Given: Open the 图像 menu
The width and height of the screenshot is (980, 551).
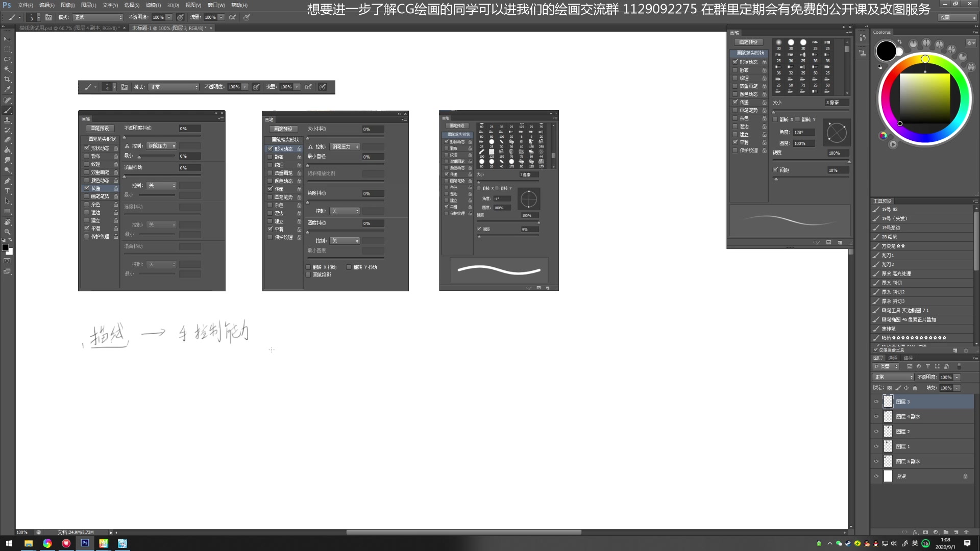Looking at the screenshot, I should pos(67,5).
